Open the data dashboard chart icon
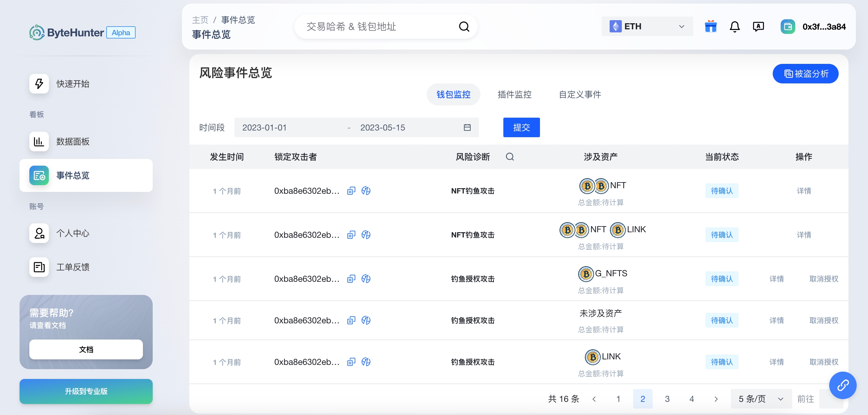 39,141
